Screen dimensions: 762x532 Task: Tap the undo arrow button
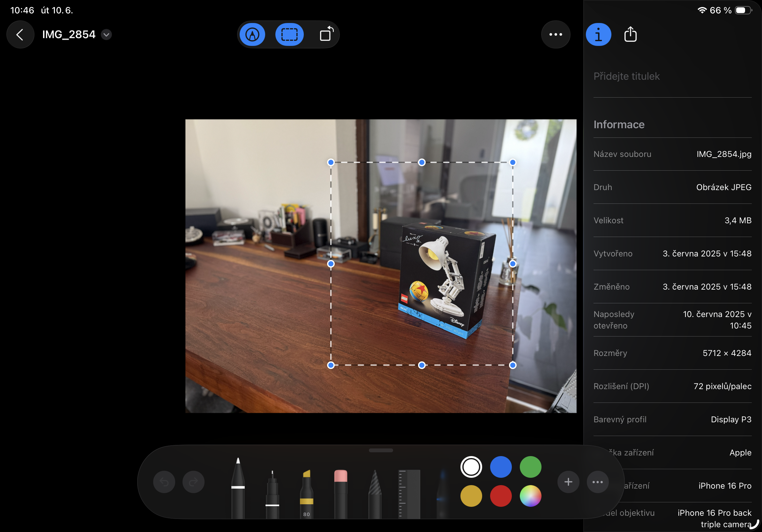click(x=164, y=482)
